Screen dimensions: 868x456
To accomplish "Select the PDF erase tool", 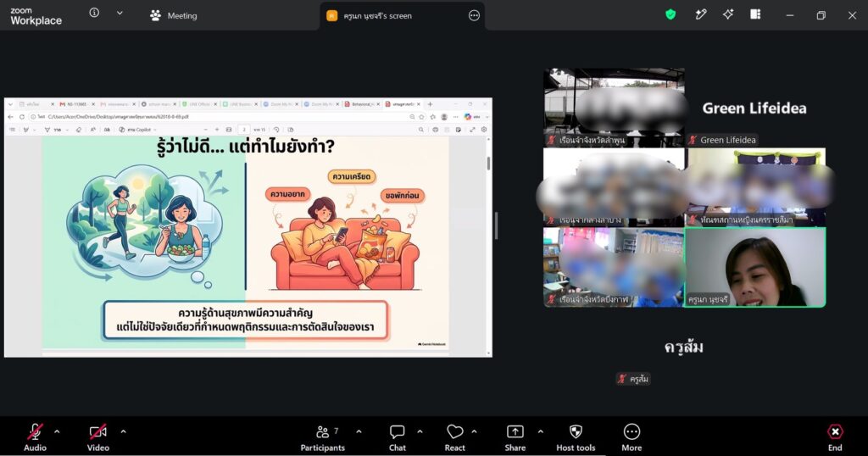I will [x=79, y=130].
